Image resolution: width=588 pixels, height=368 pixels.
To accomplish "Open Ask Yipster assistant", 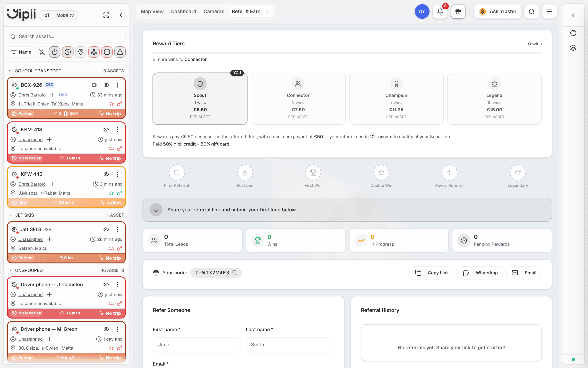I will (497, 11).
